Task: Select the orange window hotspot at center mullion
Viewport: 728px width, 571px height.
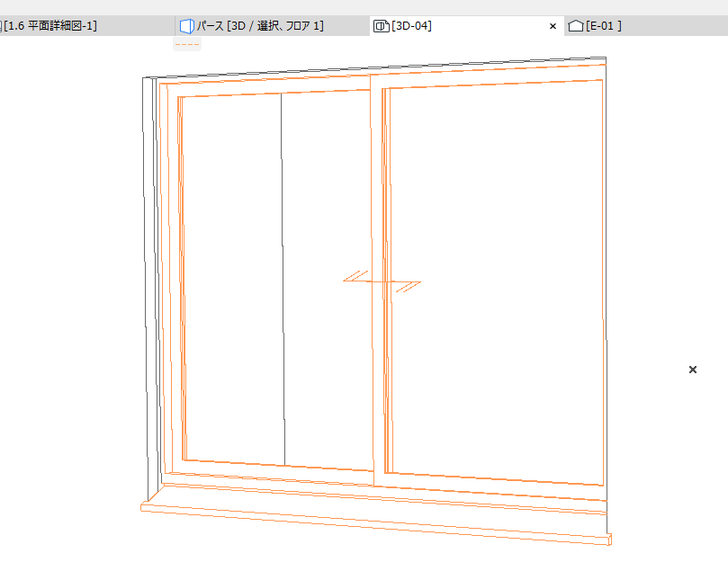Action: [x=382, y=281]
